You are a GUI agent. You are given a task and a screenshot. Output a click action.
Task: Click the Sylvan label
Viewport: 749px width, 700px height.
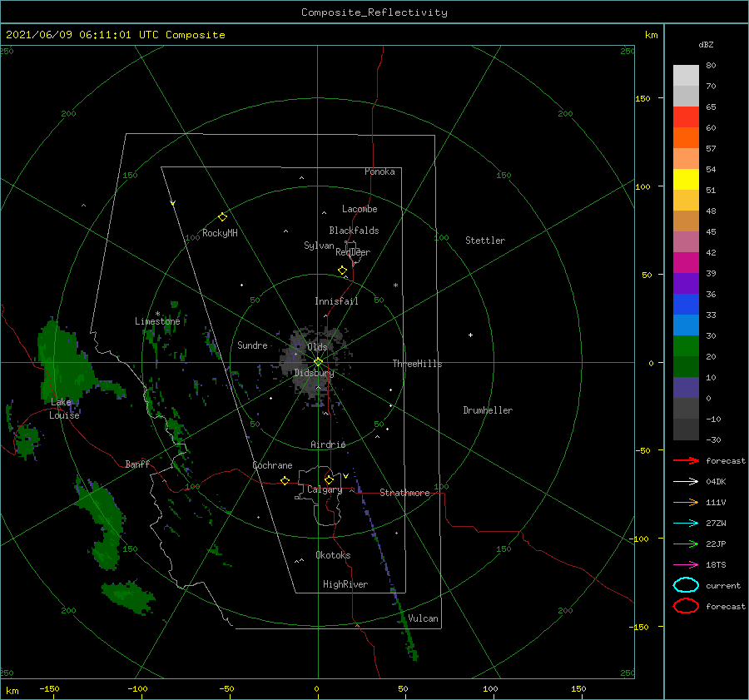pos(319,246)
